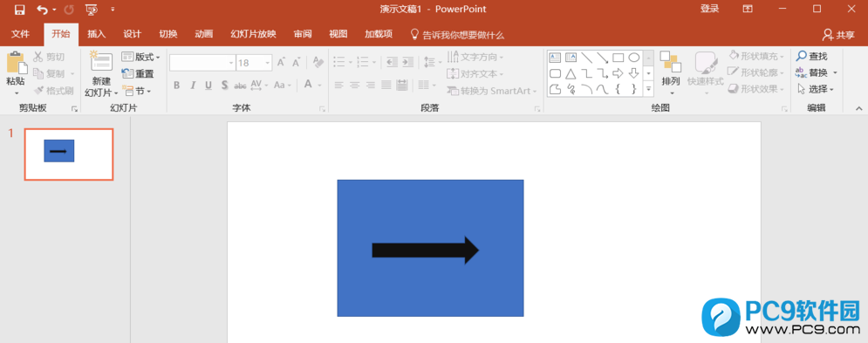This screenshot has width=868, height=343.
Task: Toggle align text left
Action: pos(339,86)
